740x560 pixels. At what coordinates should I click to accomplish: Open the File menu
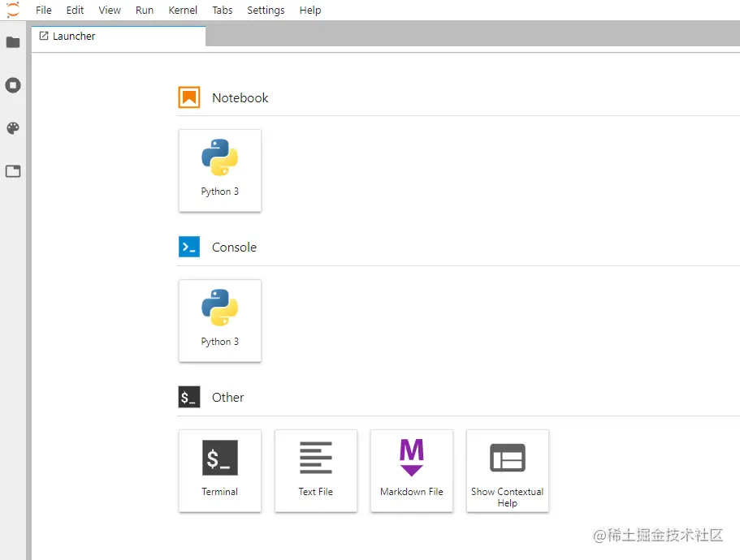pyautogui.click(x=43, y=10)
